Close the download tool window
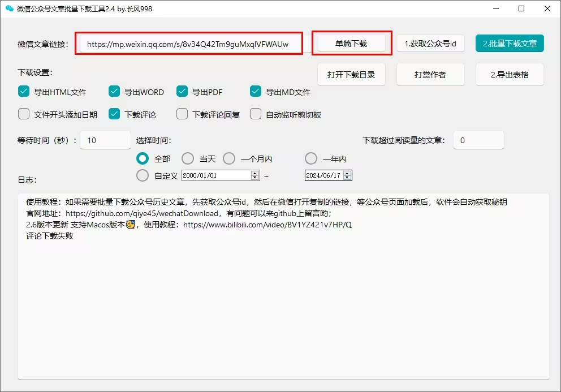This screenshot has height=392, width=561. click(x=547, y=8)
